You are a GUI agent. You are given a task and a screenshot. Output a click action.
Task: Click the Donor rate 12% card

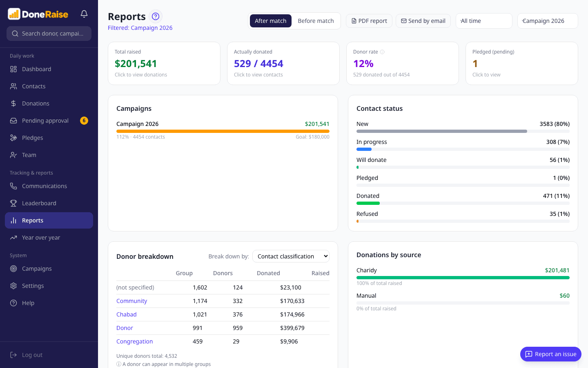point(403,63)
